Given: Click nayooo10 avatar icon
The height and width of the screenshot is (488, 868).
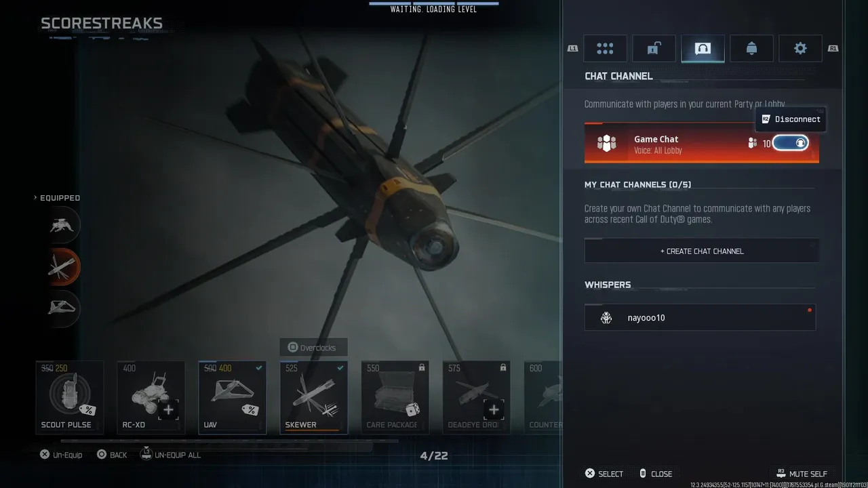Looking at the screenshot, I should [x=606, y=318].
